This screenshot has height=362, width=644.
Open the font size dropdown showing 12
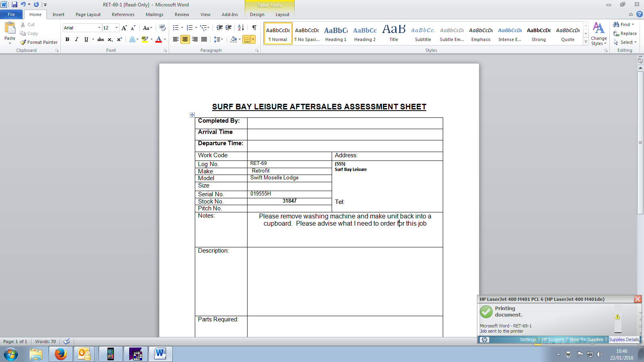pyautogui.click(x=117, y=28)
